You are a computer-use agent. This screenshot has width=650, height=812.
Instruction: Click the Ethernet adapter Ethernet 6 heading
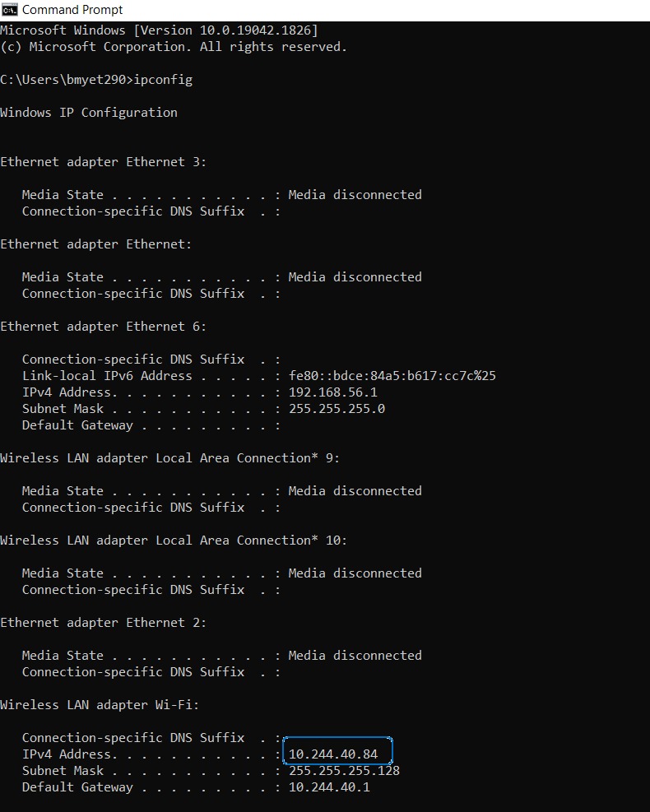pos(104,327)
